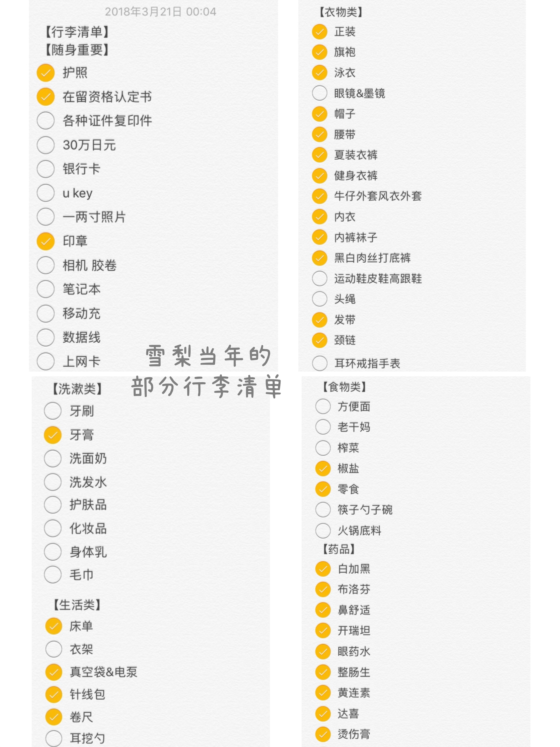Uncheck the 印章 checkbox
Viewport: 560px width, 747px height.
[x=46, y=241]
